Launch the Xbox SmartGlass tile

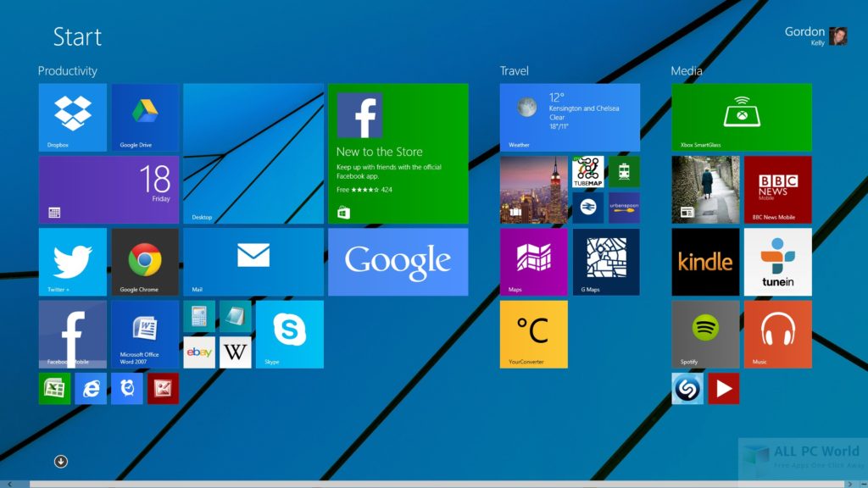coord(742,117)
